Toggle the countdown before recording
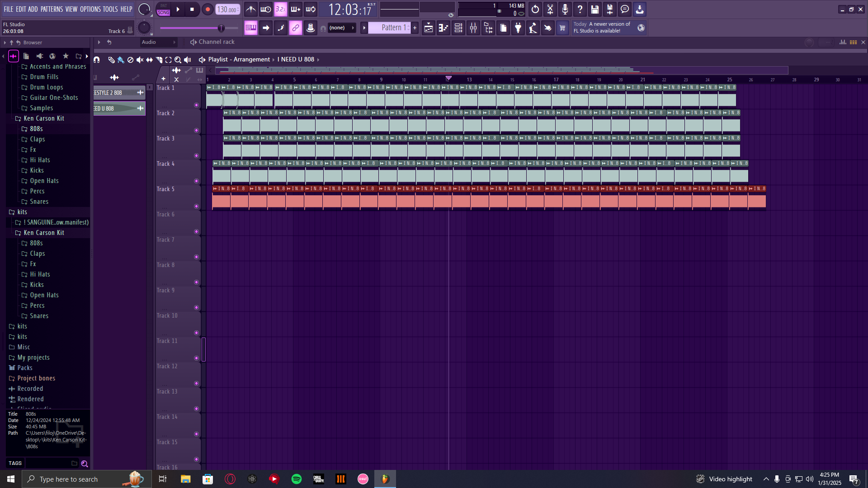The height and width of the screenshot is (488, 868). (x=280, y=9)
